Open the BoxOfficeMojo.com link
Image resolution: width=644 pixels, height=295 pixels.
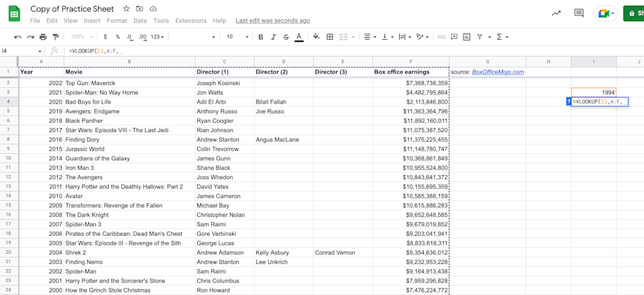(498, 72)
